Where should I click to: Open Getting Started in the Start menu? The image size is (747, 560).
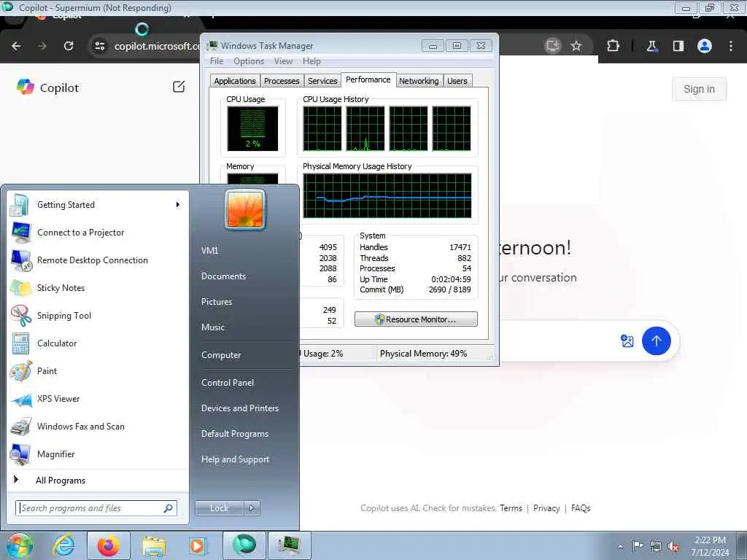(x=98, y=205)
